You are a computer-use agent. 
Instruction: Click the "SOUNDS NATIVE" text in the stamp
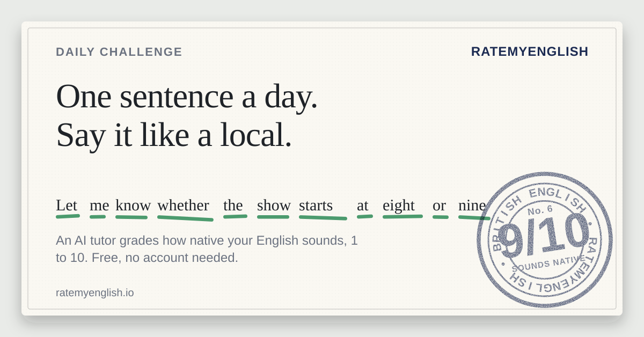(x=548, y=263)
